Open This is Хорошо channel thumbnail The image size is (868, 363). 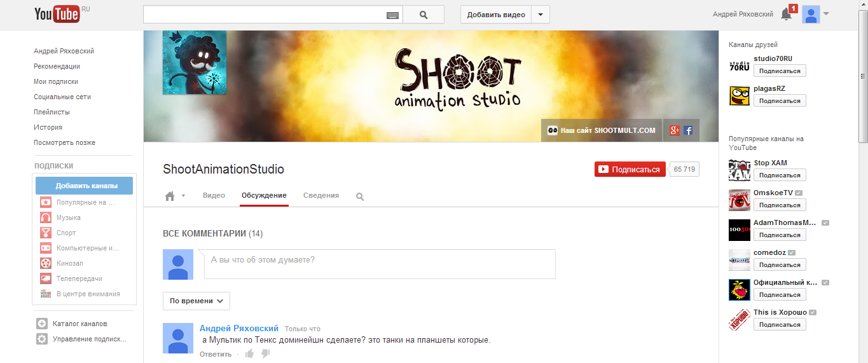[x=740, y=319]
